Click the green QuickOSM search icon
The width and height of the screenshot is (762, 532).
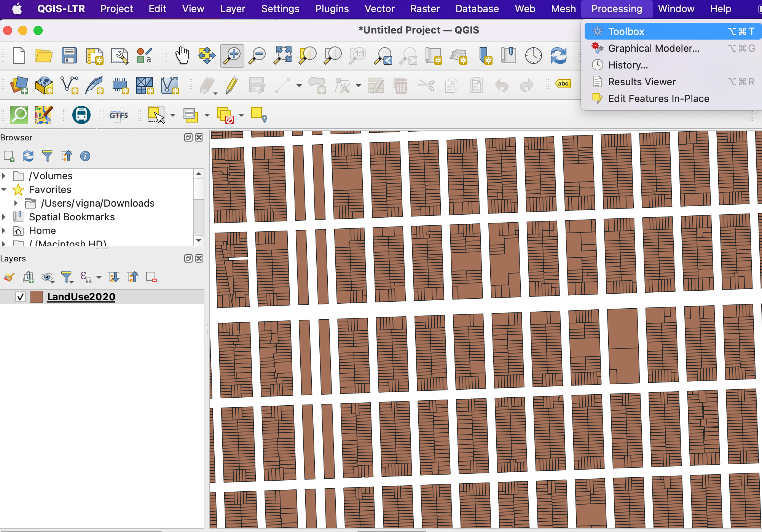[19, 115]
